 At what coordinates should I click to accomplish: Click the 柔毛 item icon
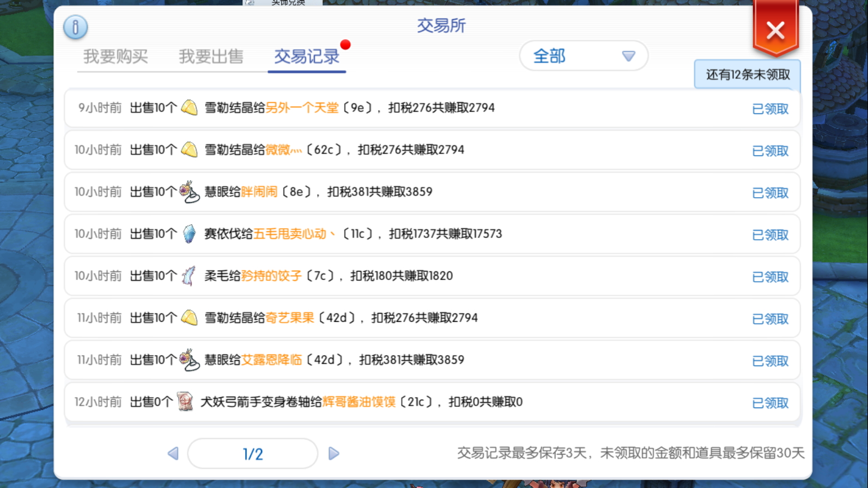coord(189,276)
